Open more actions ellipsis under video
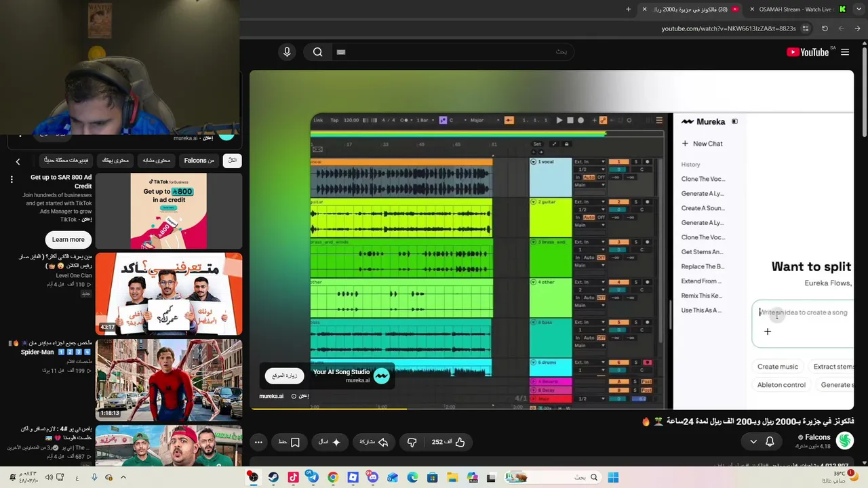 pos(258,442)
